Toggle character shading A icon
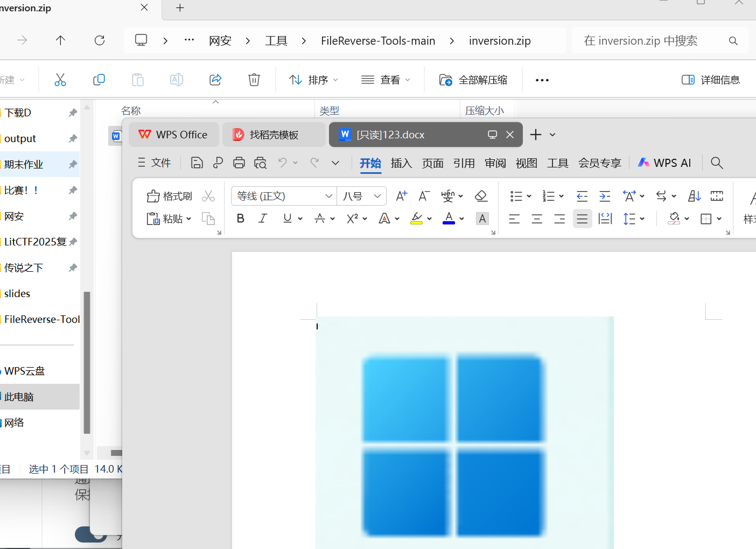The image size is (756, 549). coord(482,219)
